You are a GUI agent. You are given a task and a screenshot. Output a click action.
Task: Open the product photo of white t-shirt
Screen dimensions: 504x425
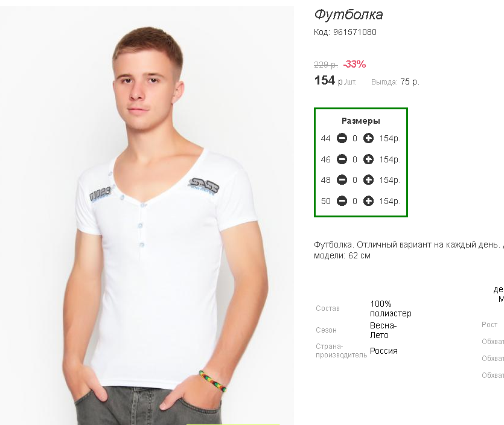click(x=147, y=216)
